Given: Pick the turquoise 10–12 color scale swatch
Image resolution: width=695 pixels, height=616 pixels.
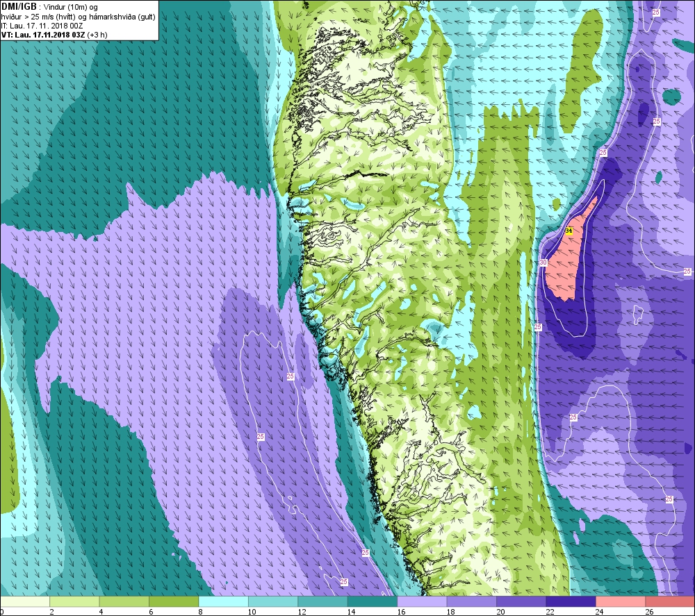Looking at the screenshot, I should click(x=273, y=601).
